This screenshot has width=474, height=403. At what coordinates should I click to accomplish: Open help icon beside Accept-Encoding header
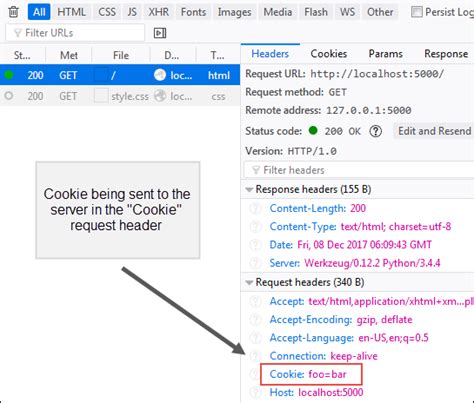(255, 320)
